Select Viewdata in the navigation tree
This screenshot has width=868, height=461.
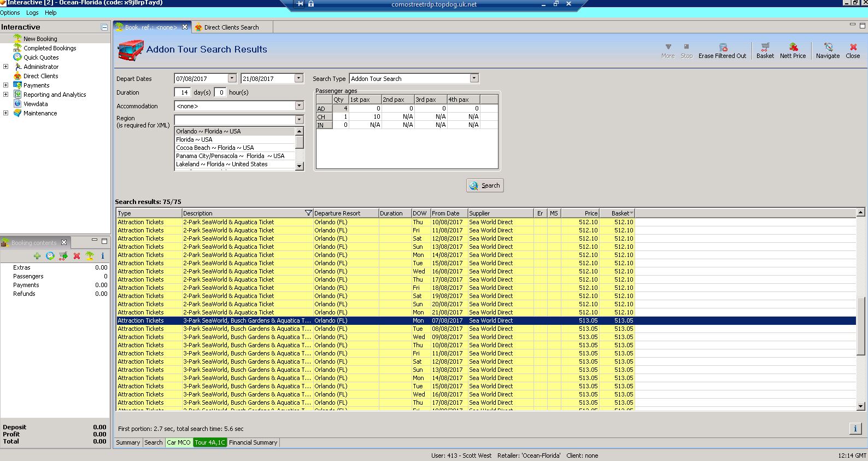[36, 104]
